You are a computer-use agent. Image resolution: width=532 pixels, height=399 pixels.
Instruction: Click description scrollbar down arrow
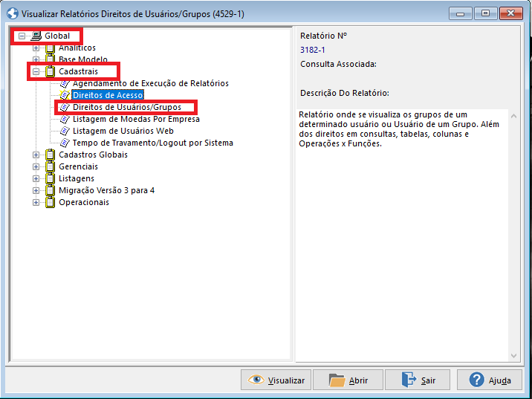coord(513,356)
